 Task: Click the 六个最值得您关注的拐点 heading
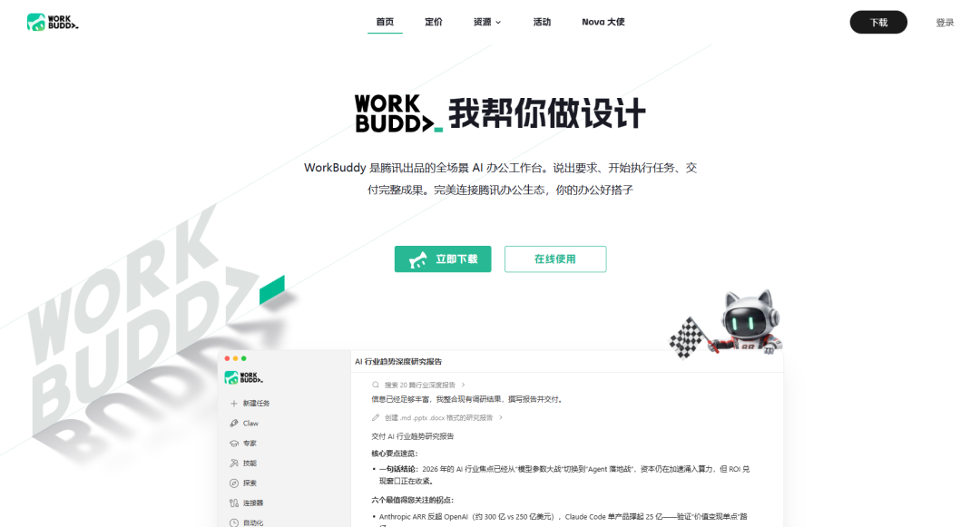pyautogui.click(x=413, y=500)
